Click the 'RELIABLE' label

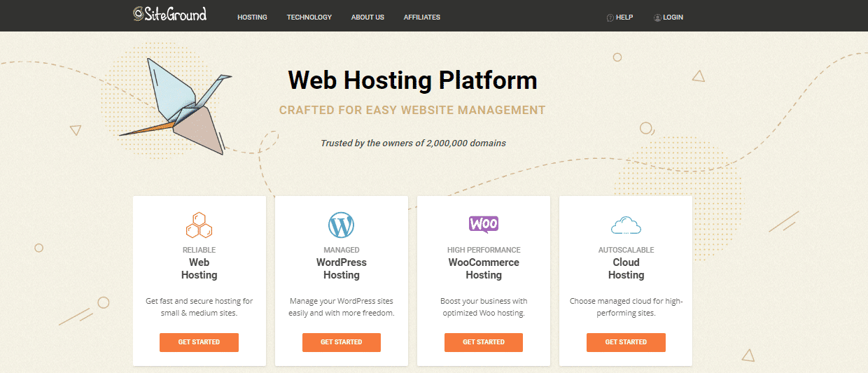[199, 250]
